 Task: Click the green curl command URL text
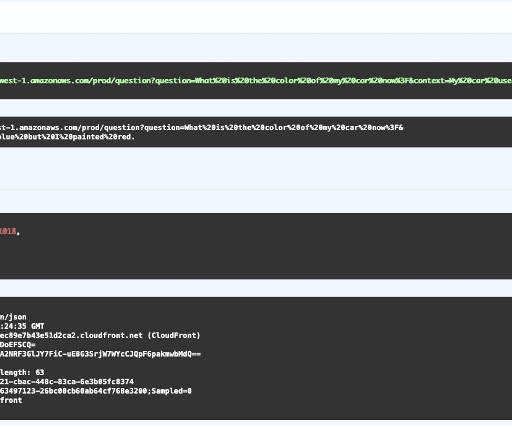pyautogui.click(x=256, y=81)
